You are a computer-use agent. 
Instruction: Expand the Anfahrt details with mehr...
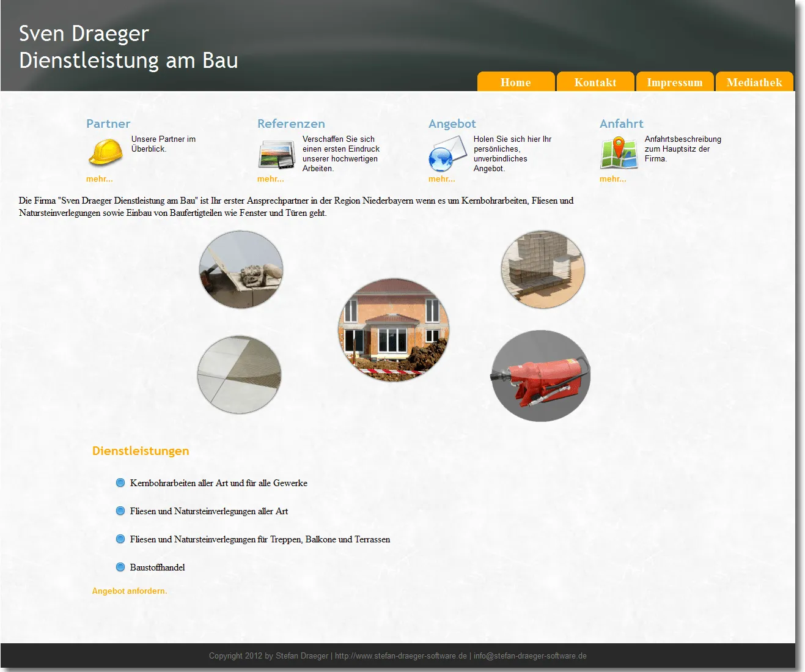[613, 179]
